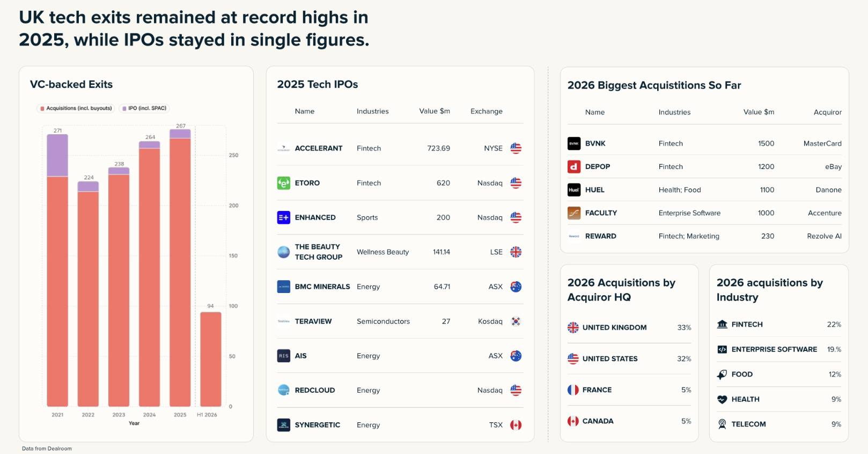The height and width of the screenshot is (454, 868).
Task: Click the BVNK company name
Action: tap(595, 143)
